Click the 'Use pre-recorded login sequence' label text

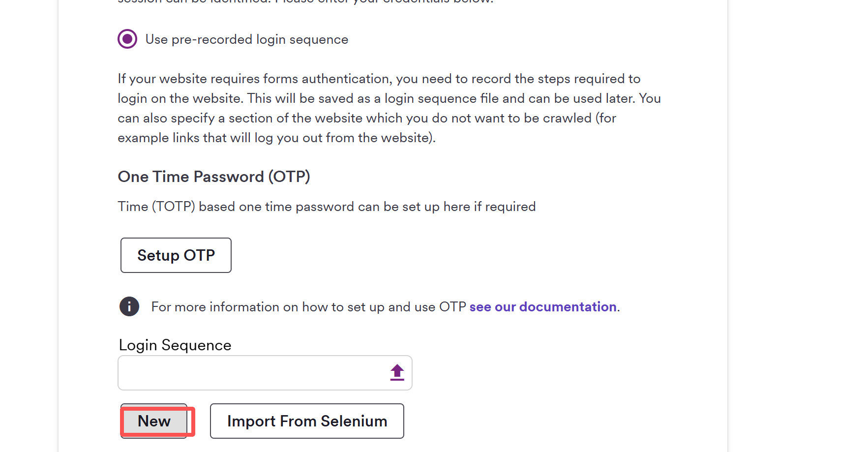click(246, 39)
